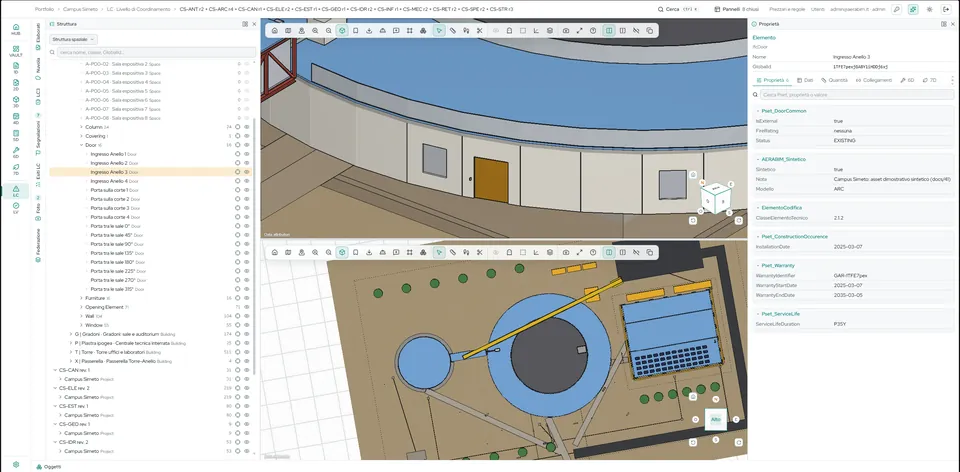Activate the scissors section-cut tool in upper viewport
960x472 pixels.
pyautogui.click(x=479, y=31)
